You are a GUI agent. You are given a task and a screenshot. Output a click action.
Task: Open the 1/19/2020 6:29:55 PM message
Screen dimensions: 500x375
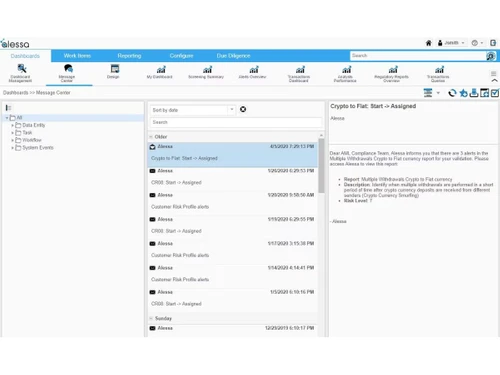tap(233, 226)
